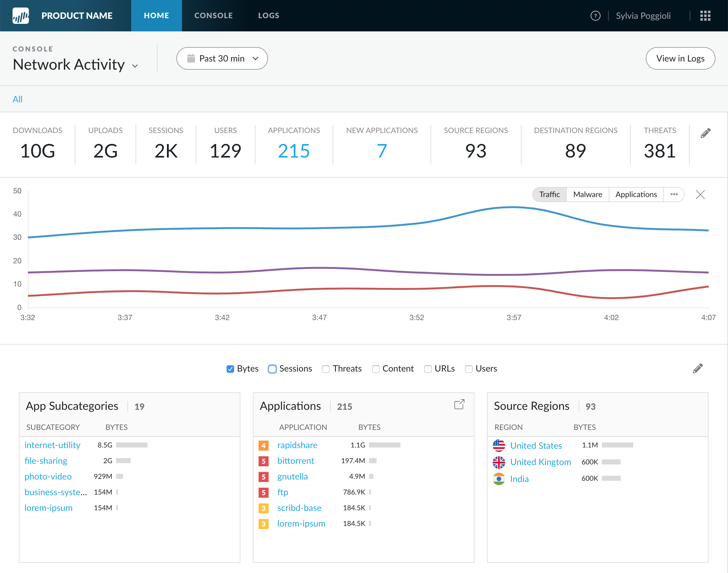
Task: Open the Applications panel in a new window
Action: (459, 404)
